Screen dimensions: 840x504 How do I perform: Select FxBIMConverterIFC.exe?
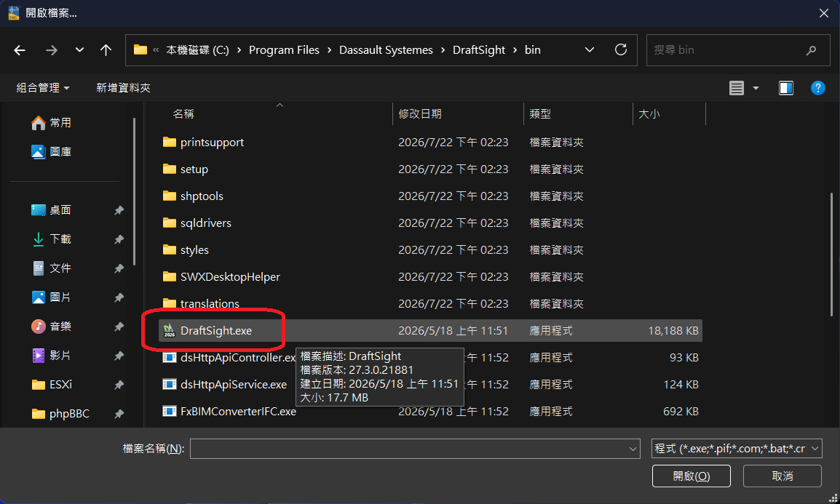point(238,412)
